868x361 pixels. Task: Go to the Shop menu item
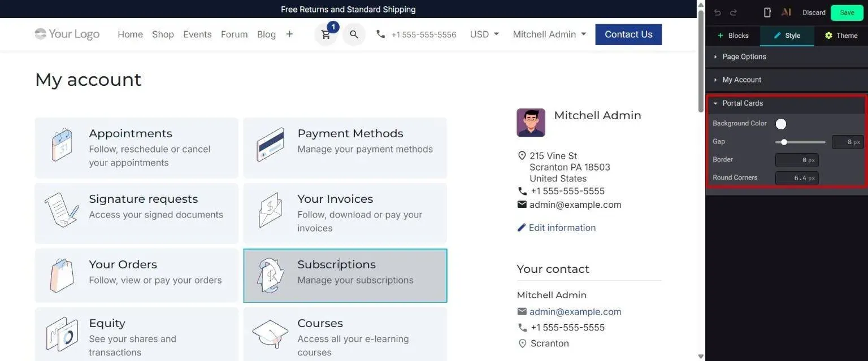click(163, 34)
